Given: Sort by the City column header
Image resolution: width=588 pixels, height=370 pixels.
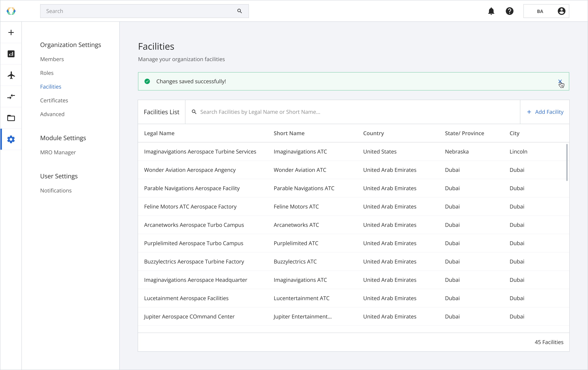Looking at the screenshot, I should pos(515,133).
